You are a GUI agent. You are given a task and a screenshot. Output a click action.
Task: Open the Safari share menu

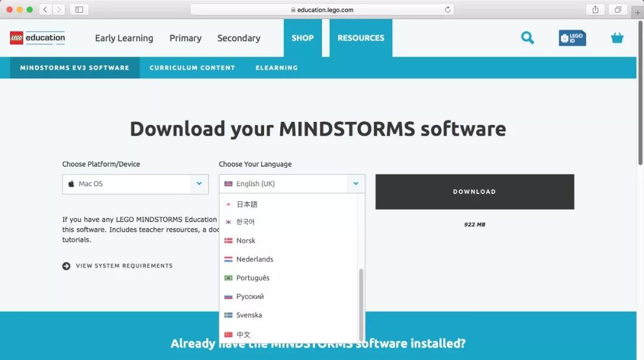pos(595,10)
